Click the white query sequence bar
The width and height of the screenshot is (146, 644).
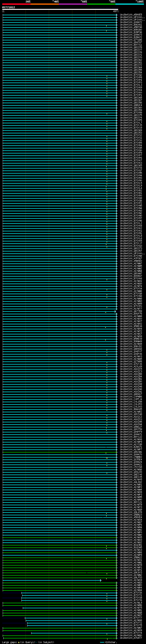[60, 10]
